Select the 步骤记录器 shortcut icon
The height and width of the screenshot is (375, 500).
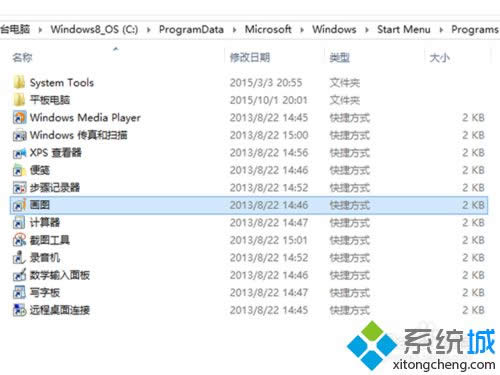[19, 188]
